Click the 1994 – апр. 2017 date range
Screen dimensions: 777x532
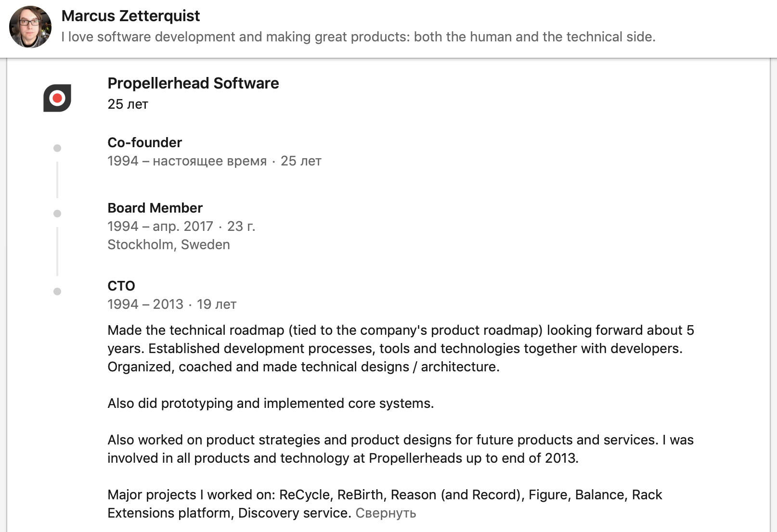click(x=160, y=226)
